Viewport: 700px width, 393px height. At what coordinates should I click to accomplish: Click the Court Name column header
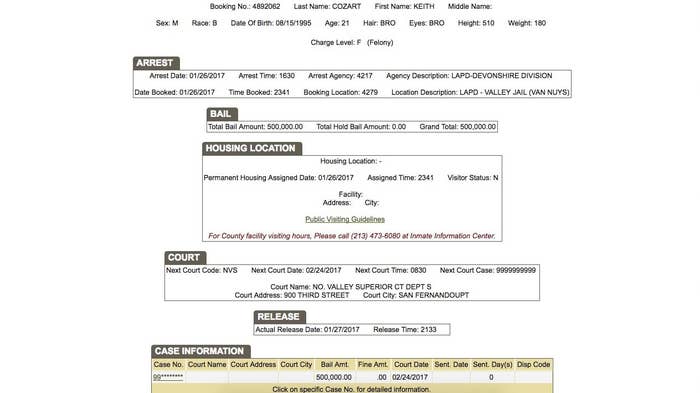[207, 365]
